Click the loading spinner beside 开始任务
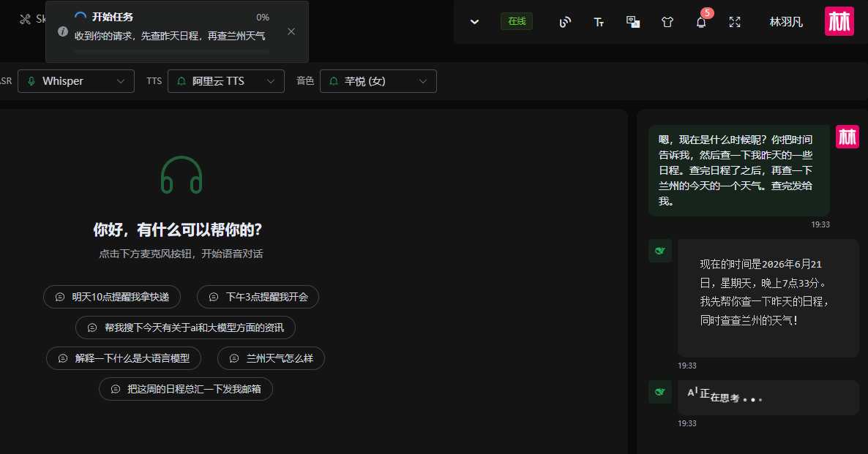Image resolution: width=868 pixels, height=454 pixels. pos(81,17)
